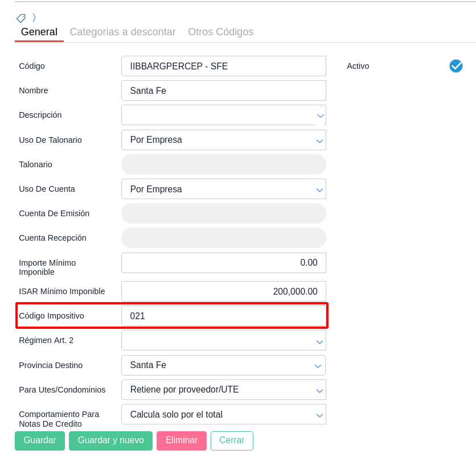
Task: Open the Categorias a descontar tab
Action: 122,32
